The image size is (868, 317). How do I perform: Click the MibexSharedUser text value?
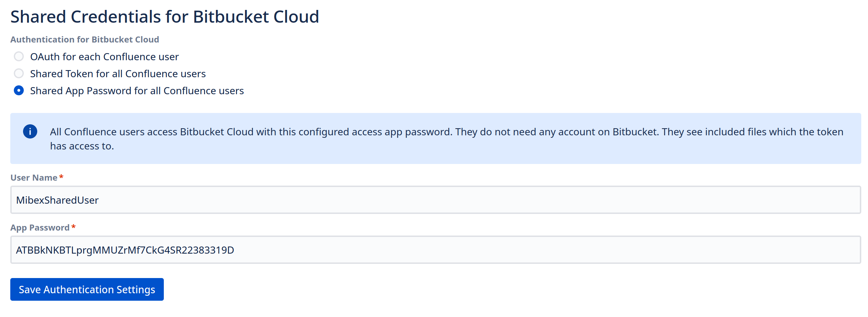pyautogui.click(x=57, y=200)
